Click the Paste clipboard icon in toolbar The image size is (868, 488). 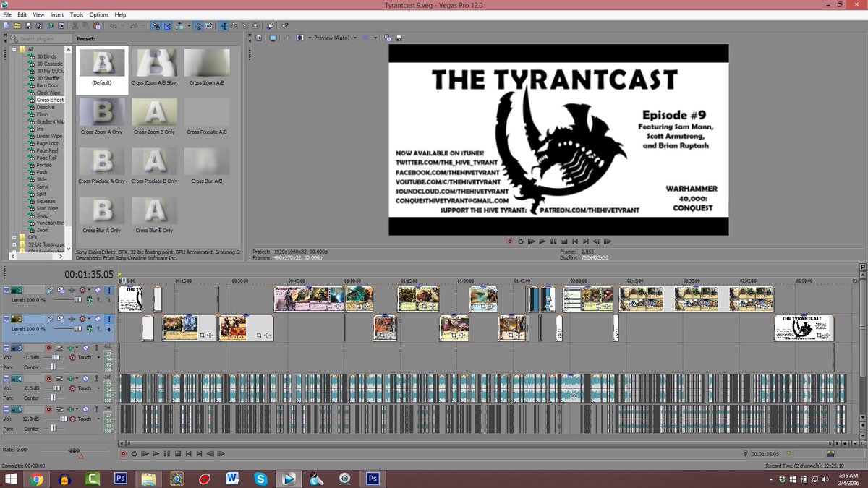(x=96, y=25)
